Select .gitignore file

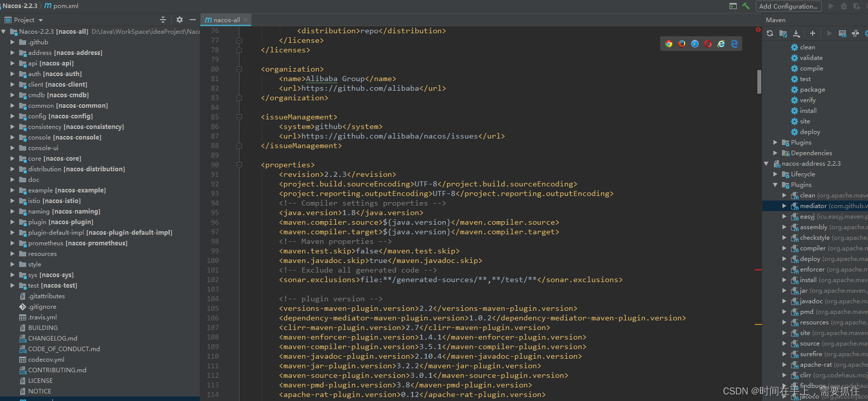pyautogui.click(x=42, y=306)
